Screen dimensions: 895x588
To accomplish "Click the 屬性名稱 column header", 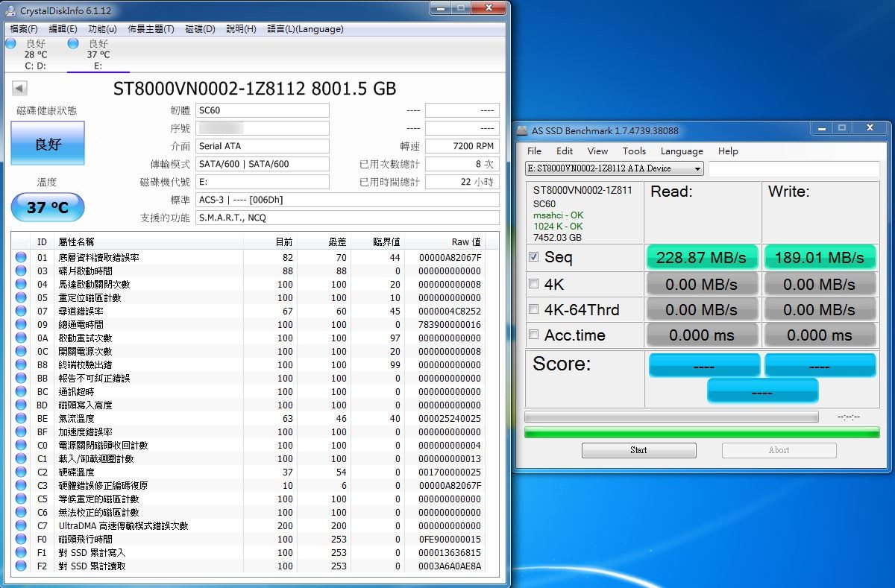I will click(76, 241).
